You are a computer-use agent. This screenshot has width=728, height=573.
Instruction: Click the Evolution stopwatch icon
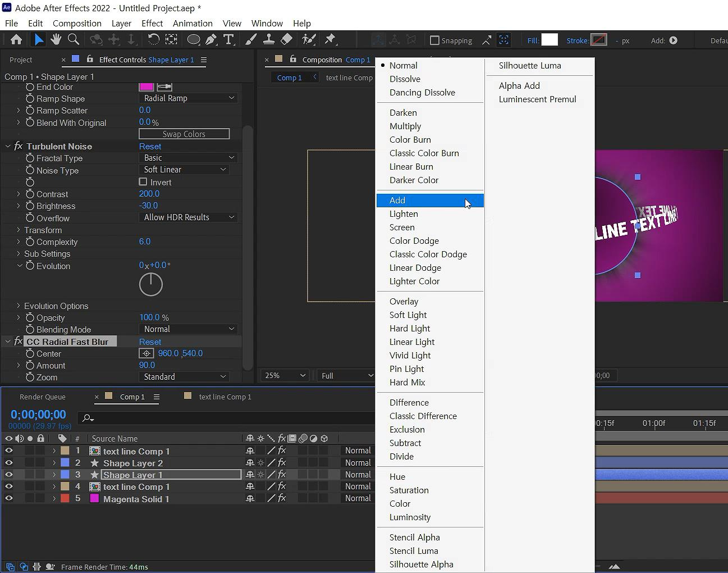30,266
